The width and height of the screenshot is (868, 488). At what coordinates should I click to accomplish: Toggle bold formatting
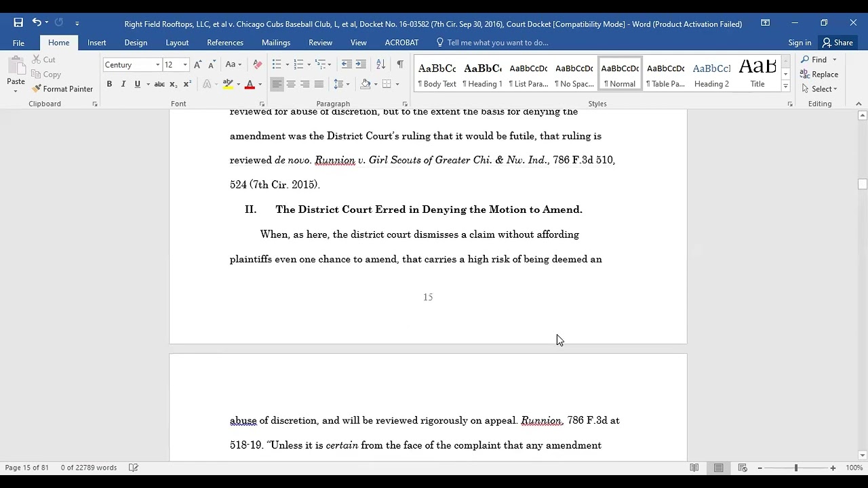point(109,84)
